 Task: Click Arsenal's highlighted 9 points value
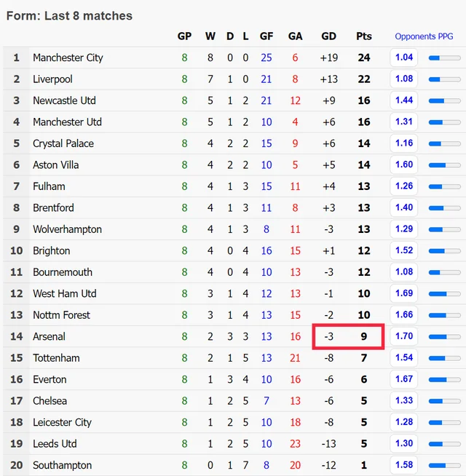[x=364, y=336]
